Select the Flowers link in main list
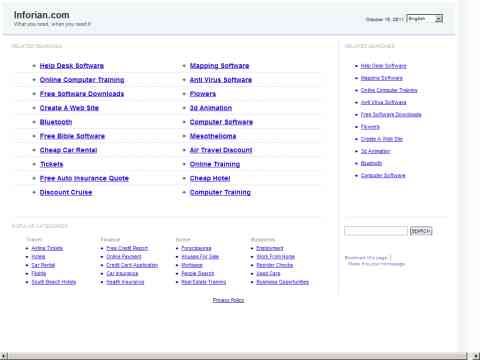480x360 pixels. pos(203,94)
